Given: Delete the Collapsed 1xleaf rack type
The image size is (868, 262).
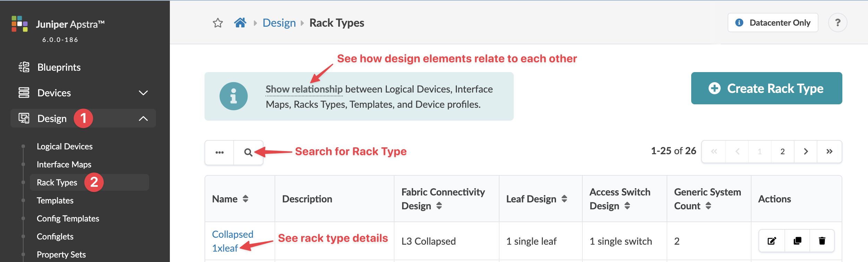Looking at the screenshot, I should pyautogui.click(x=822, y=241).
